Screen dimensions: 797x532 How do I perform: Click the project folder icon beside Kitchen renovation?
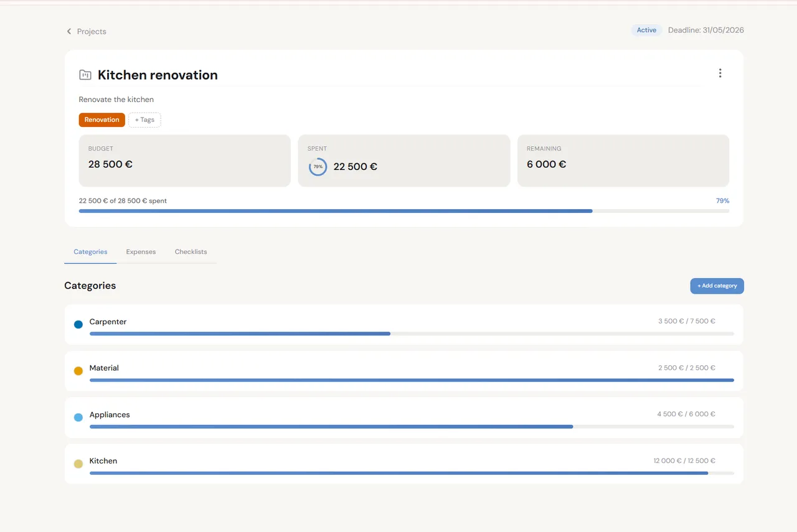click(x=85, y=75)
